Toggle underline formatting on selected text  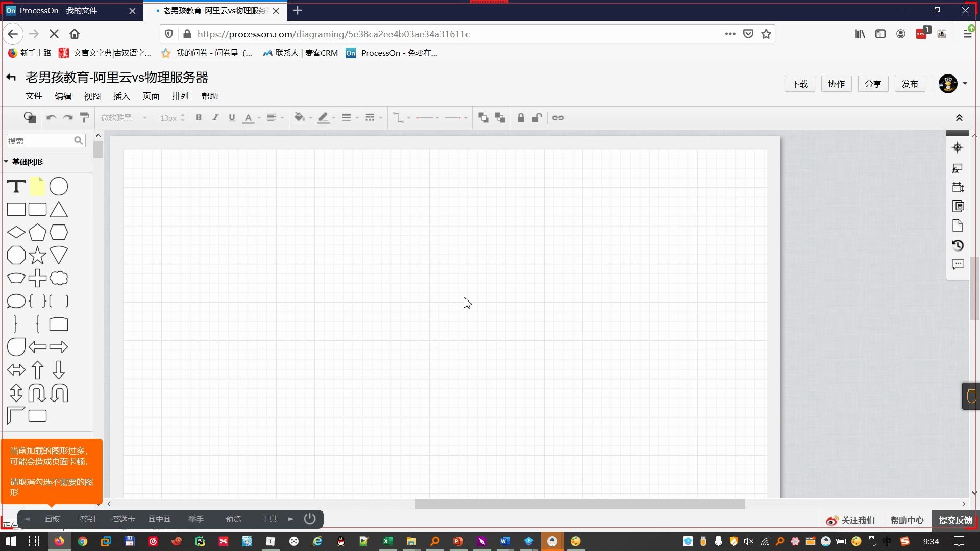click(x=232, y=118)
